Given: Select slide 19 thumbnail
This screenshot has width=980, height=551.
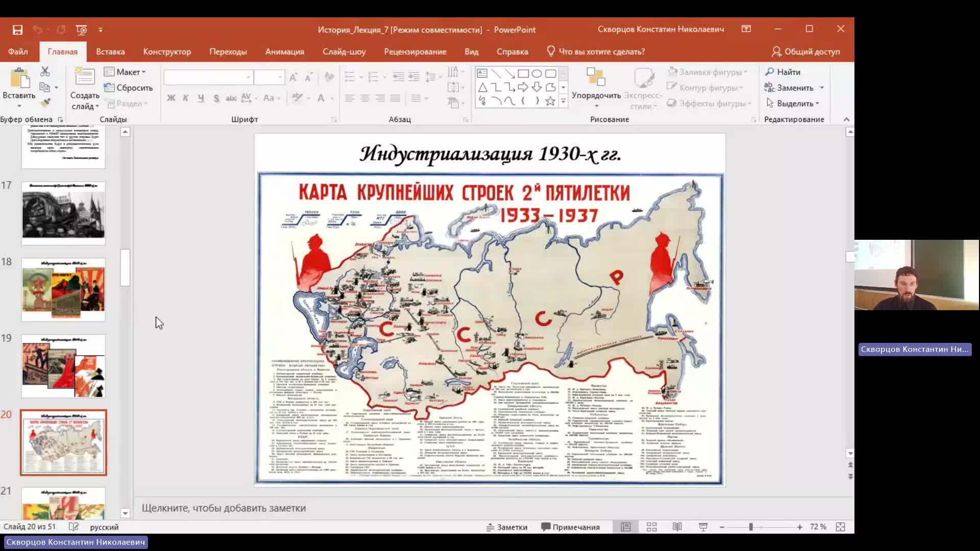Looking at the screenshot, I should pos(63,366).
